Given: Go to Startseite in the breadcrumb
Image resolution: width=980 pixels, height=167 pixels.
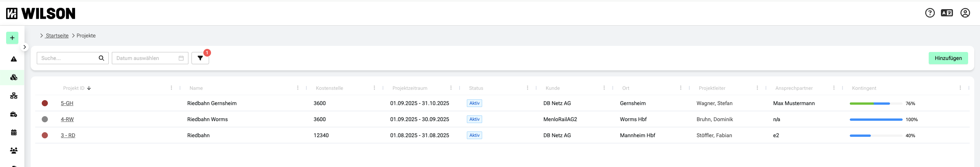Looking at the screenshot, I should pos(57,36).
